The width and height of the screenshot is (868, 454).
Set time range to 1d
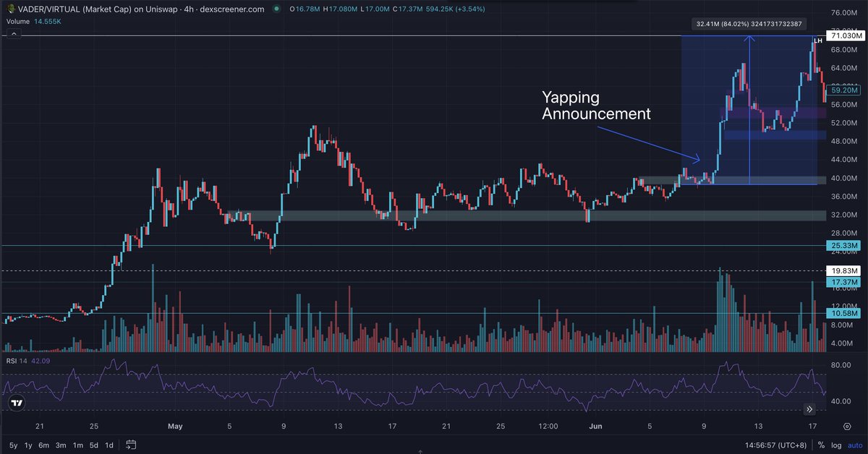109,445
